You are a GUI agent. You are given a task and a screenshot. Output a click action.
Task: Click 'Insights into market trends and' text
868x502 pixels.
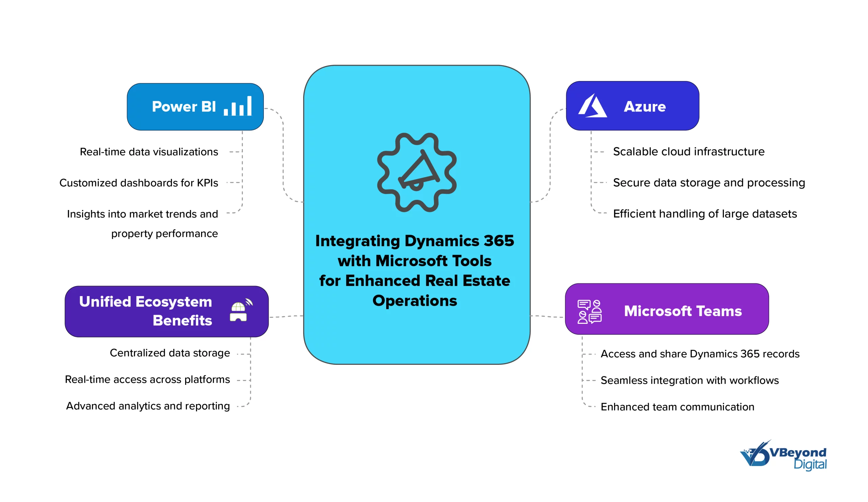point(142,214)
